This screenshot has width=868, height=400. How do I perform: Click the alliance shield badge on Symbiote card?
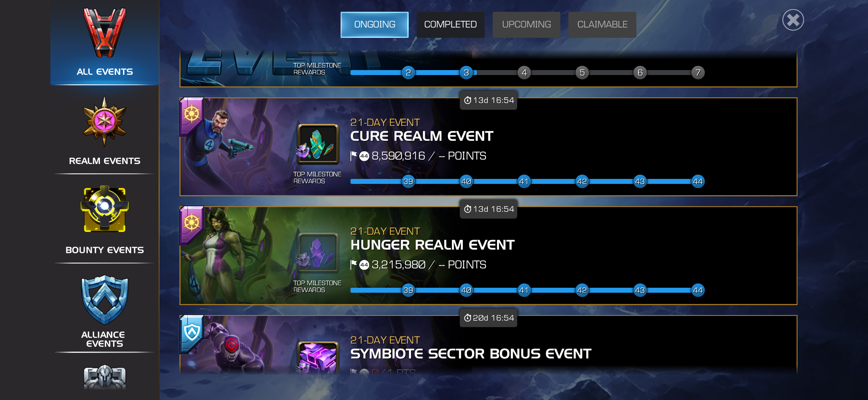click(x=192, y=333)
